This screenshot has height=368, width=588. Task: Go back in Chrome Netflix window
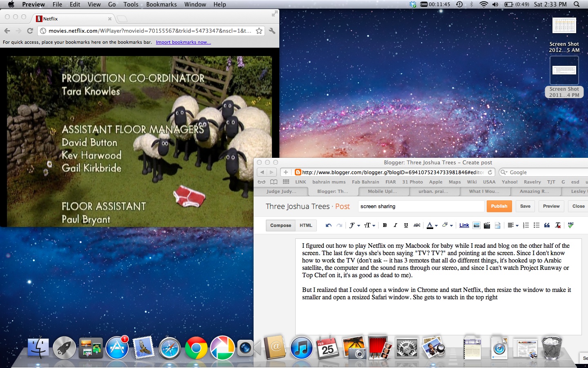[x=7, y=31]
